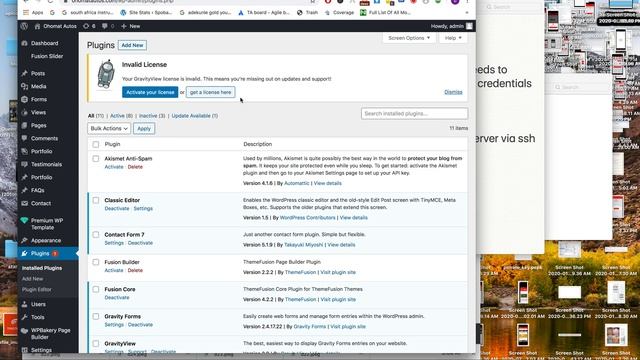This screenshot has width=640, height=360.
Task: Click the get a license here button
Action: pos(210,92)
